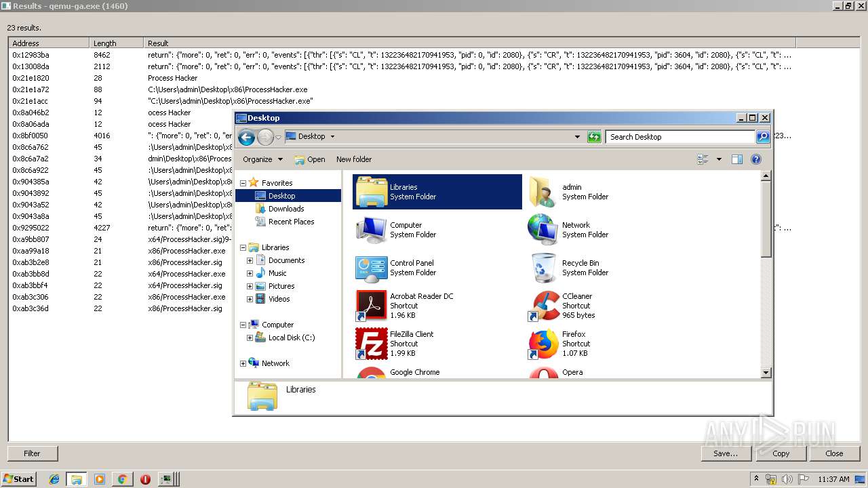The image size is (868, 488).
Task: Select the Opera shortcut icon
Action: (x=543, y=372)
